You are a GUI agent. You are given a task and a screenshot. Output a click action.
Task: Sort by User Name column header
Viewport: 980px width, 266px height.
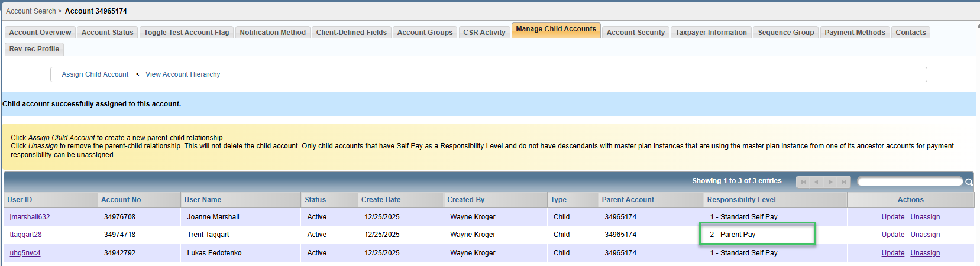(x=241, y=200)
